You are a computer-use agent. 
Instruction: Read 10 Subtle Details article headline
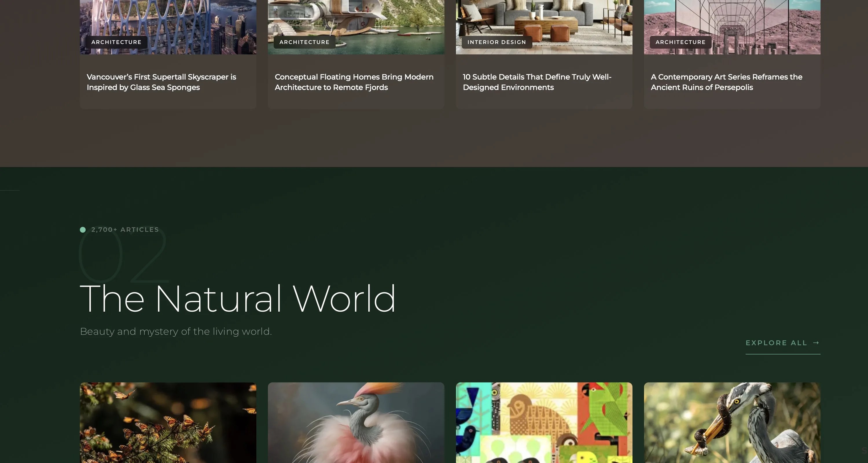coord(537,82)
